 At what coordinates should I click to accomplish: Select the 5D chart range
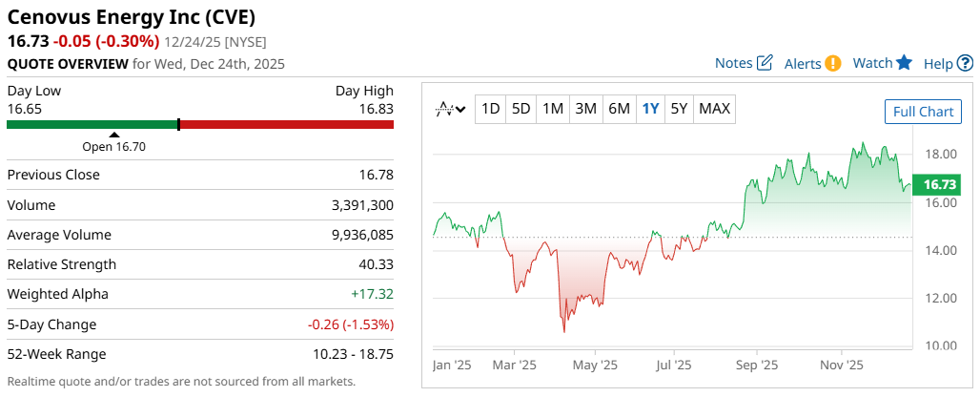pyautogui.click(x=521, y=109)
